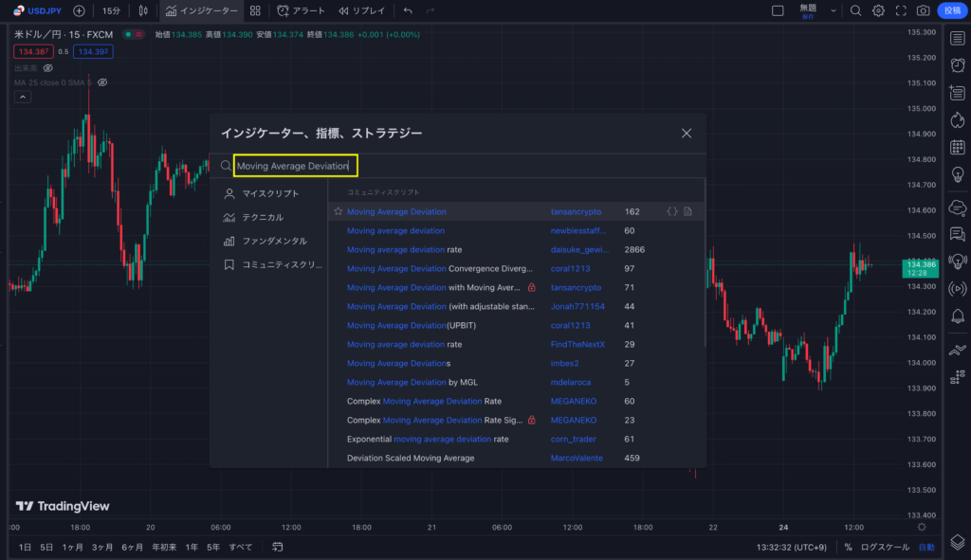Toggle visibility of MA 25 indicator
This screenshot has height=560, width=971.
[102, 82]
